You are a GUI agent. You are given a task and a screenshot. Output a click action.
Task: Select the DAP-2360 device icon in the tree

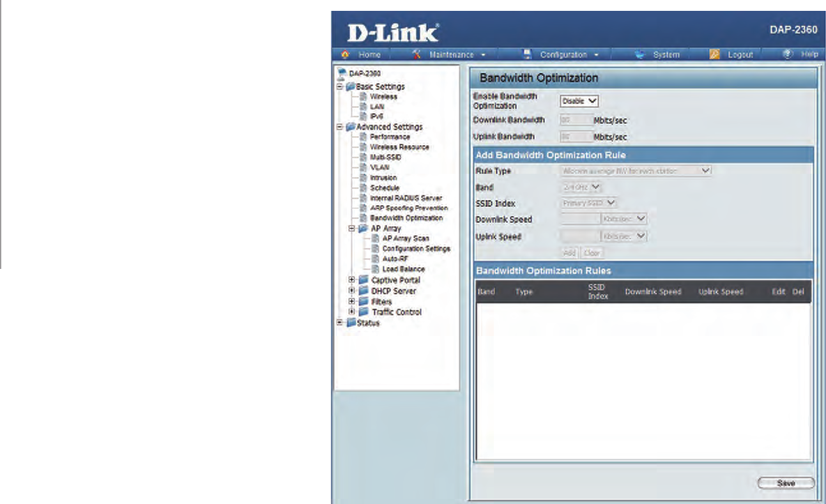[342, 74]
